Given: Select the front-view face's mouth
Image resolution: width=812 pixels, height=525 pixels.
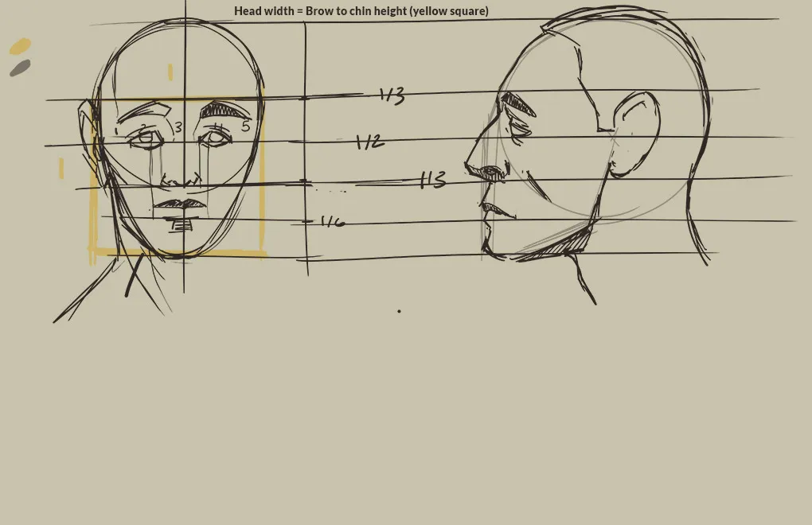Looking at the screenshot, I should pyautogui.click(x=182, y=205).
